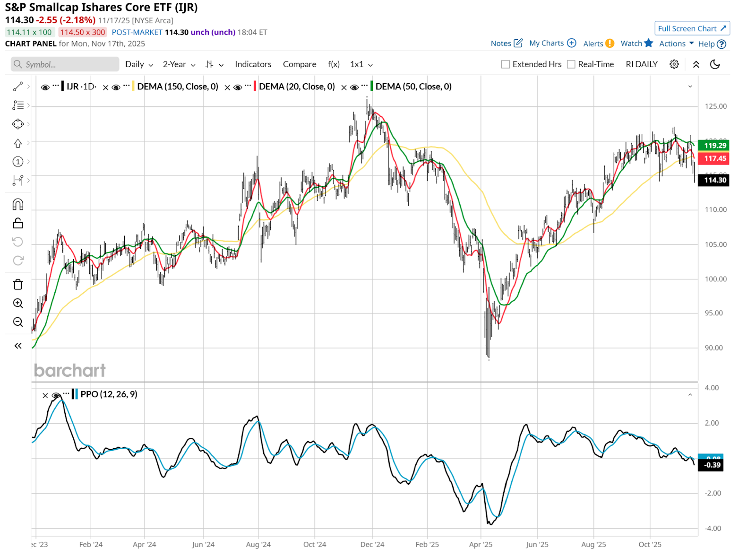Enable the Real-Time checkbox
The image size is (756, 549).
click(571, 64)
